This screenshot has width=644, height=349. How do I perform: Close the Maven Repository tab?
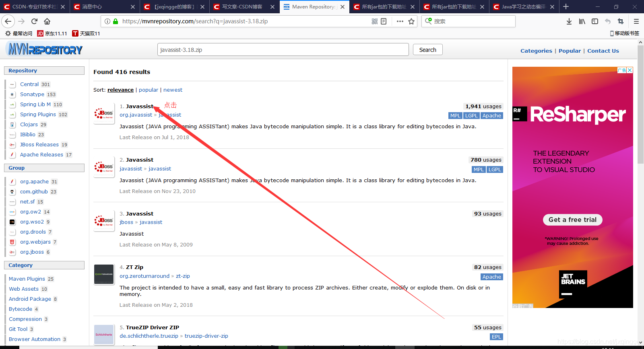click(343, 7)
